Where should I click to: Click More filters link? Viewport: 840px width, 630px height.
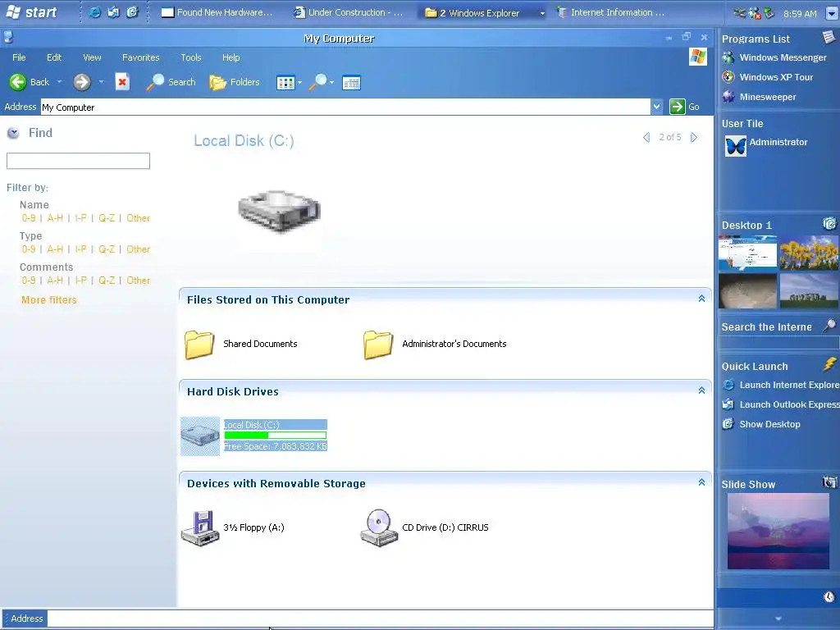tap(49, 300)
